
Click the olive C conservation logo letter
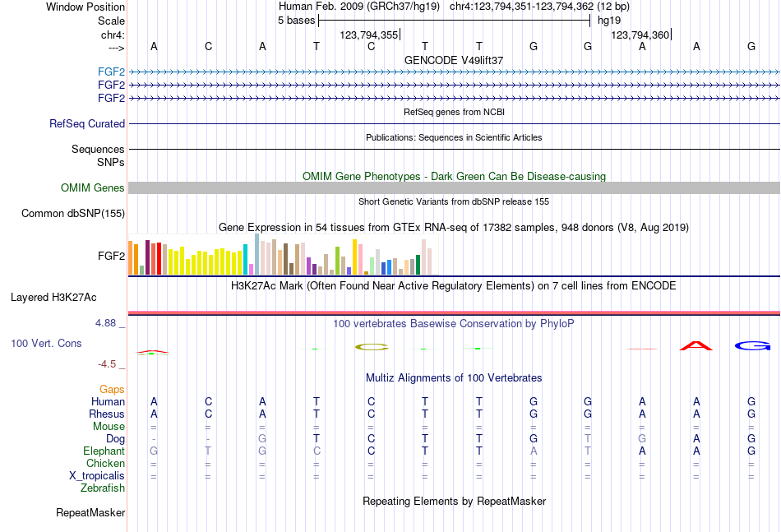click(372, 347)
